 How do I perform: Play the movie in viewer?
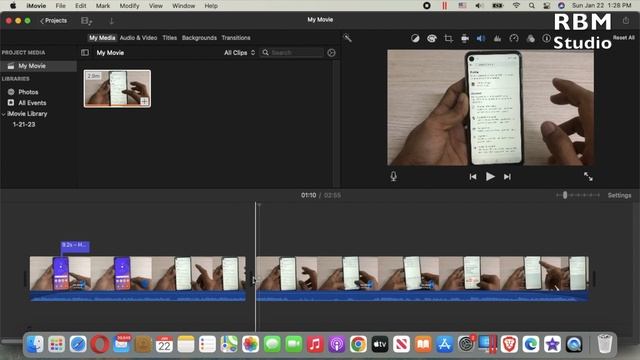coord(490,176)
